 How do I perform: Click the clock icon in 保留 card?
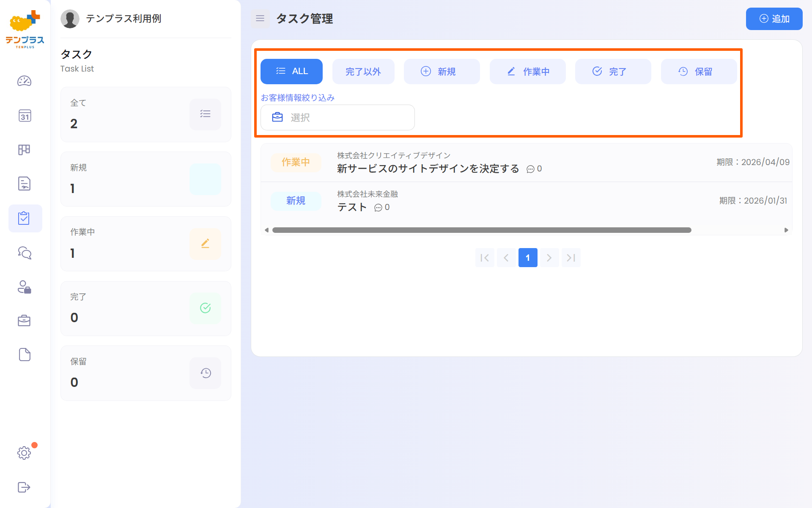point(205,373)
